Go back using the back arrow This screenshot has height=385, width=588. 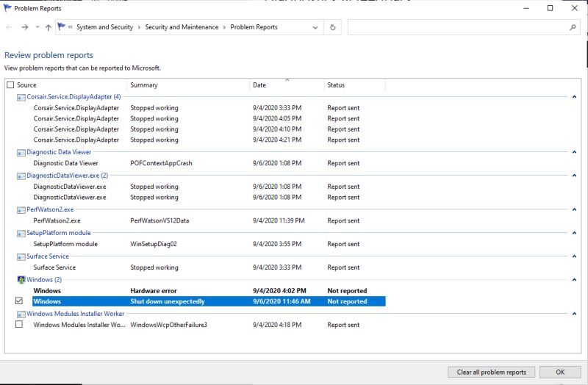pos(10,27)
